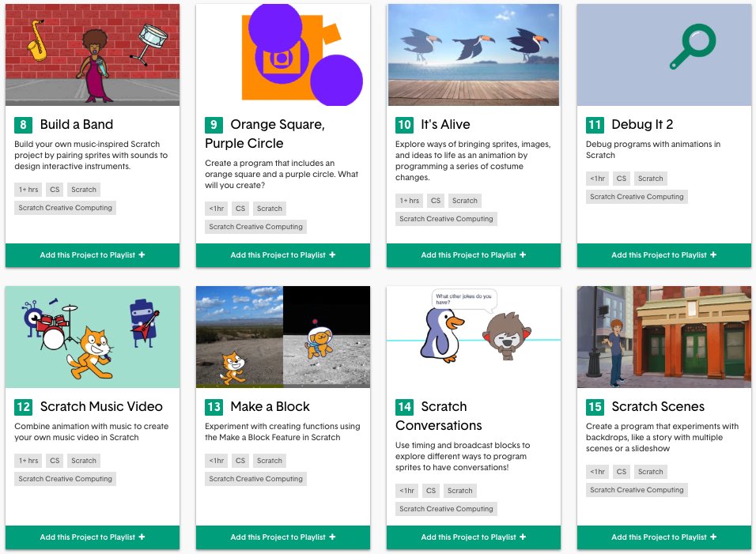Open the orange square purple circle thumbnail
The image size is (756, 554).
(x=283, y=55)
